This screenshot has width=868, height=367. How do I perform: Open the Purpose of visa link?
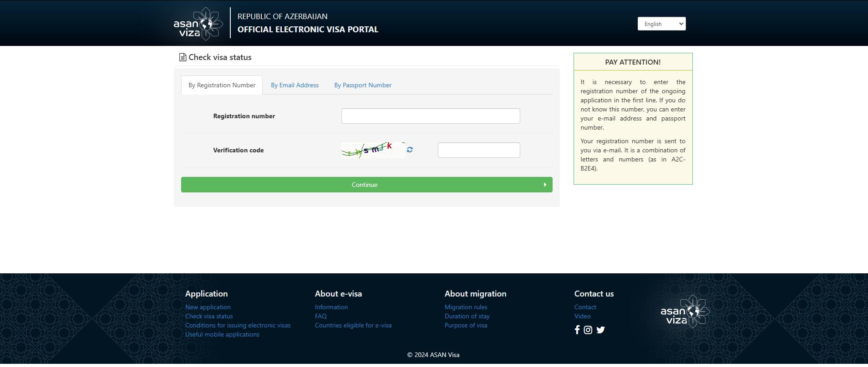click(466, 325)
